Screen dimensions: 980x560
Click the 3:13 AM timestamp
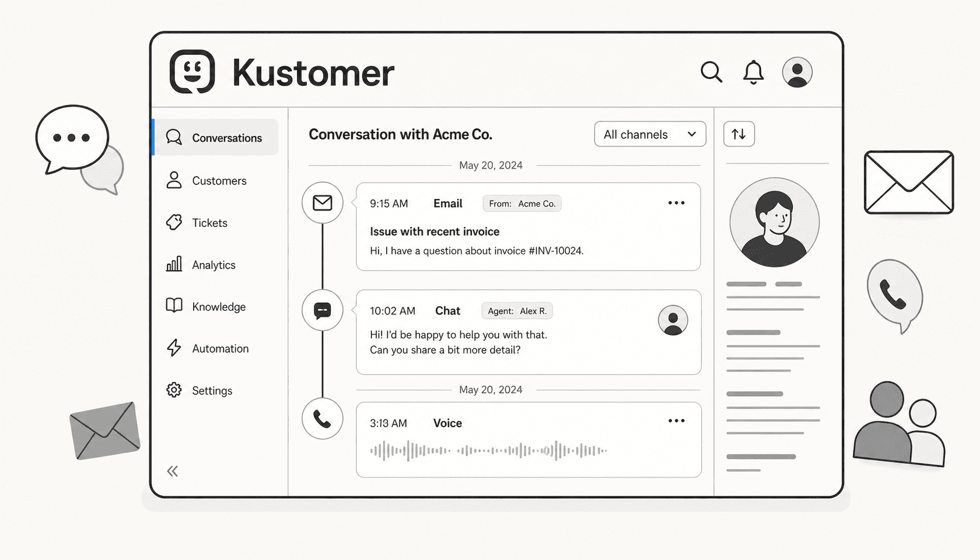(x=388, y=423)
